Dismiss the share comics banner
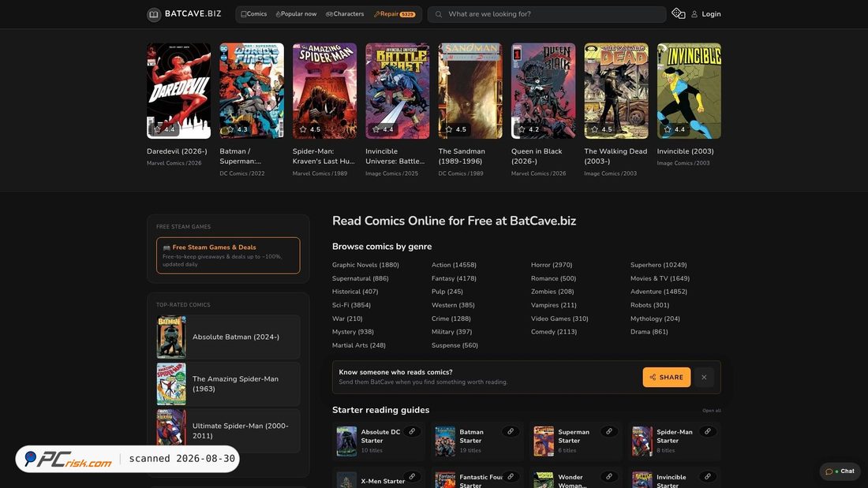The width and height of the screenshot is (868, 488). point(704,378)
